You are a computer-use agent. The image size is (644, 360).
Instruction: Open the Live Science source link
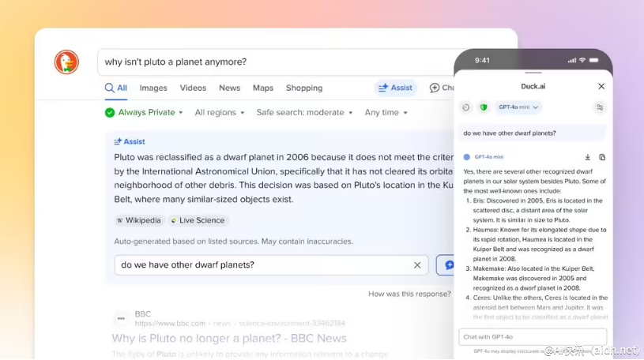[198, 220]
